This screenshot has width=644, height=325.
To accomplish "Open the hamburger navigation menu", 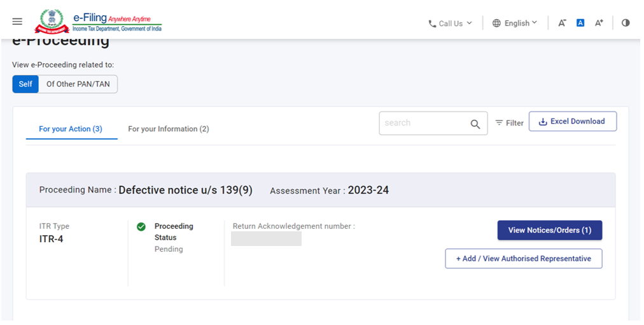I will click(17, 22).
